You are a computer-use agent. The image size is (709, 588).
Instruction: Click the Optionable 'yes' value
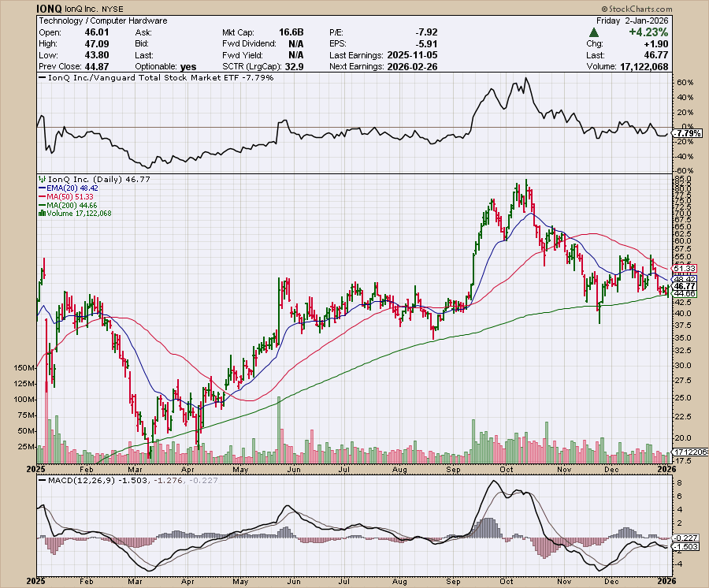pos(188,67)
